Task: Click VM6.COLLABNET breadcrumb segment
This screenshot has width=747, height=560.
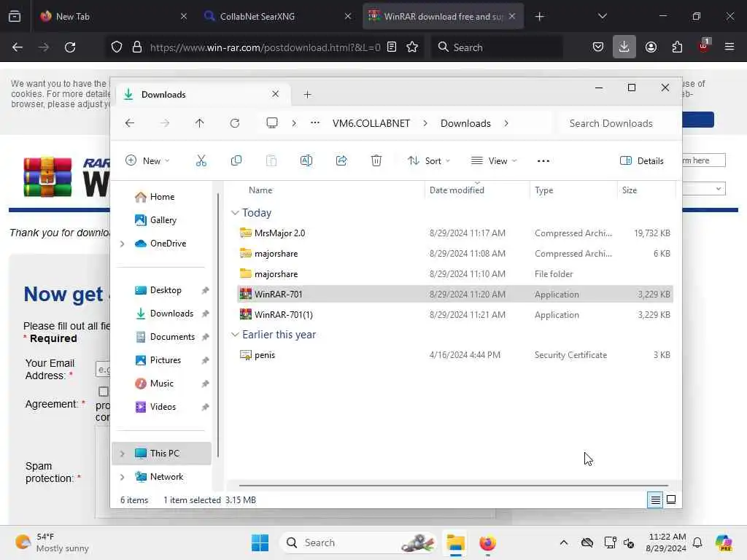Action: pyautogui.click(x=371, y=123)
